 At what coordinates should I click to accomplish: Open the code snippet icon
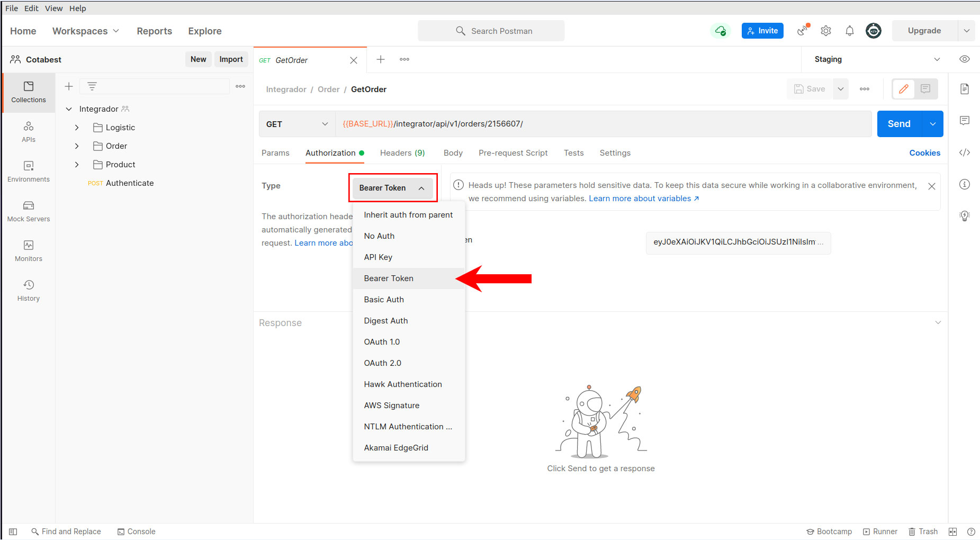coord(965,152)
